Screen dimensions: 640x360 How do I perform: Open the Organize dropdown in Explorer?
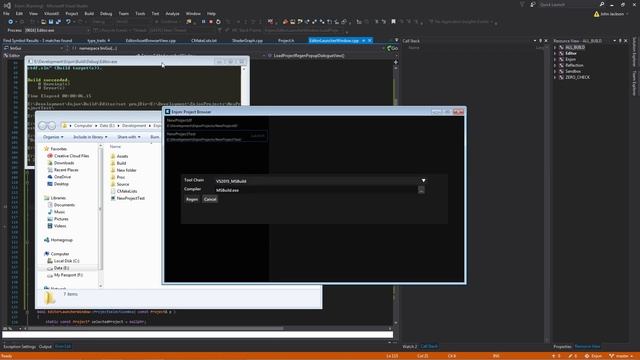(53, 137)
